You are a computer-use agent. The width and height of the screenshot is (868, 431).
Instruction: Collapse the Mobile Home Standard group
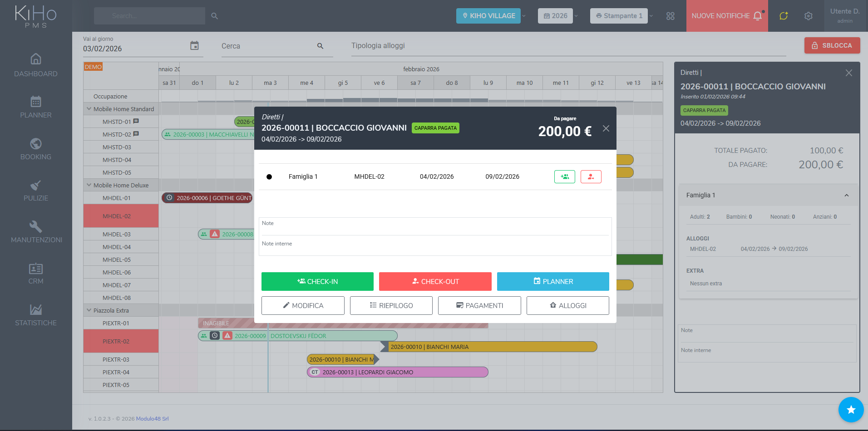(x=89, y=109)
